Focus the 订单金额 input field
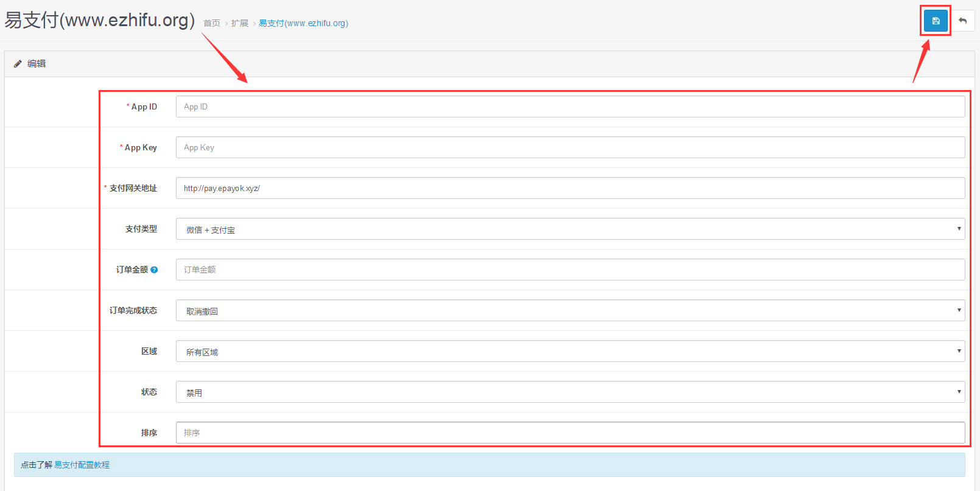The width and height of the screenshot is (980, 491). click(570, 270)
